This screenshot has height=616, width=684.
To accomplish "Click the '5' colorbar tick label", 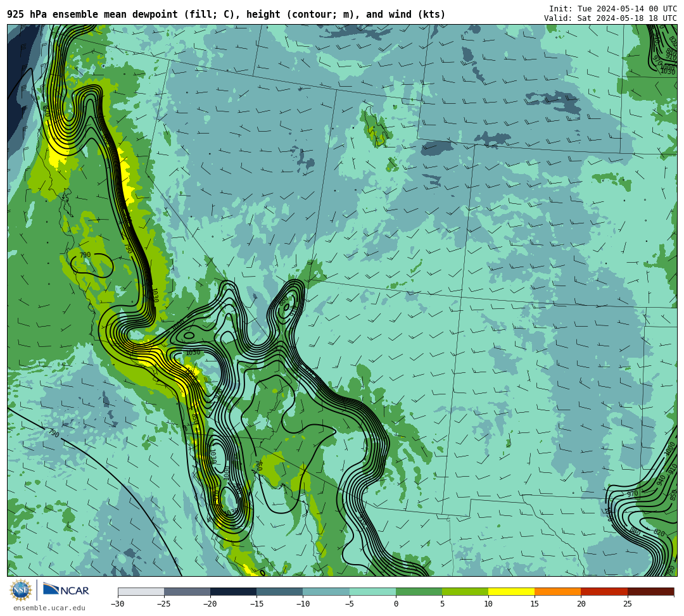I will pyautogui.click(x=442, y=604).
